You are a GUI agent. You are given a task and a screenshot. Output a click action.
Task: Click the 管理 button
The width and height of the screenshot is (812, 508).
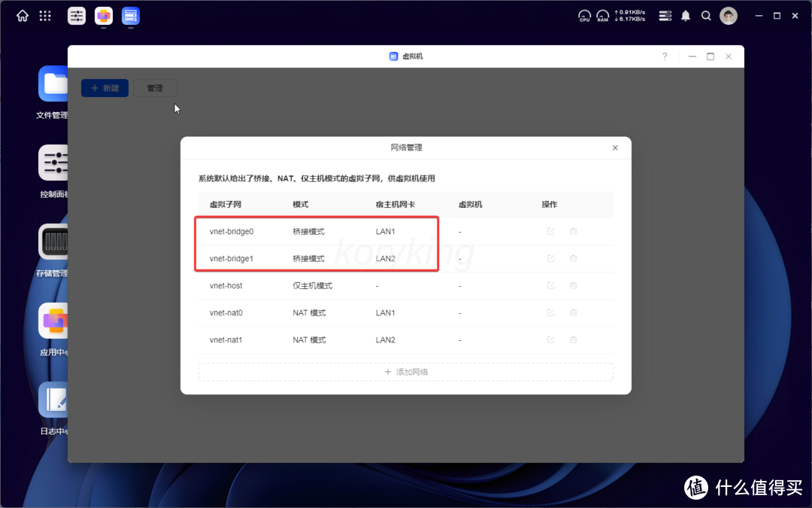155,88
